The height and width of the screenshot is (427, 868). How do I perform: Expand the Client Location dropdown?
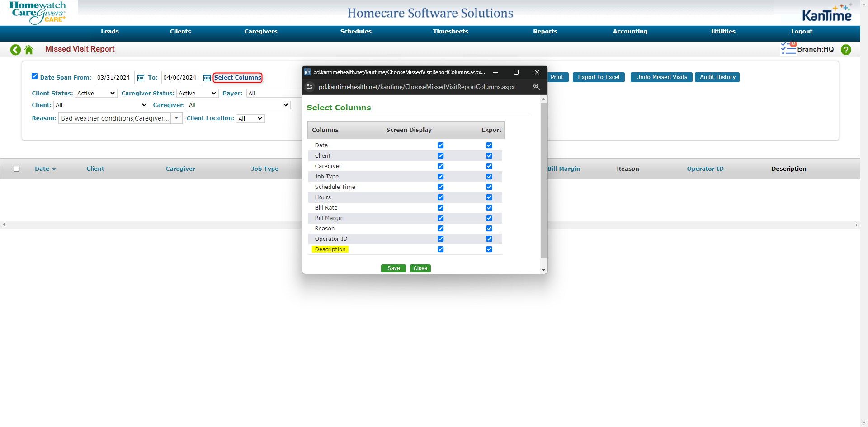pyautogui.click(x=250, y=118)
